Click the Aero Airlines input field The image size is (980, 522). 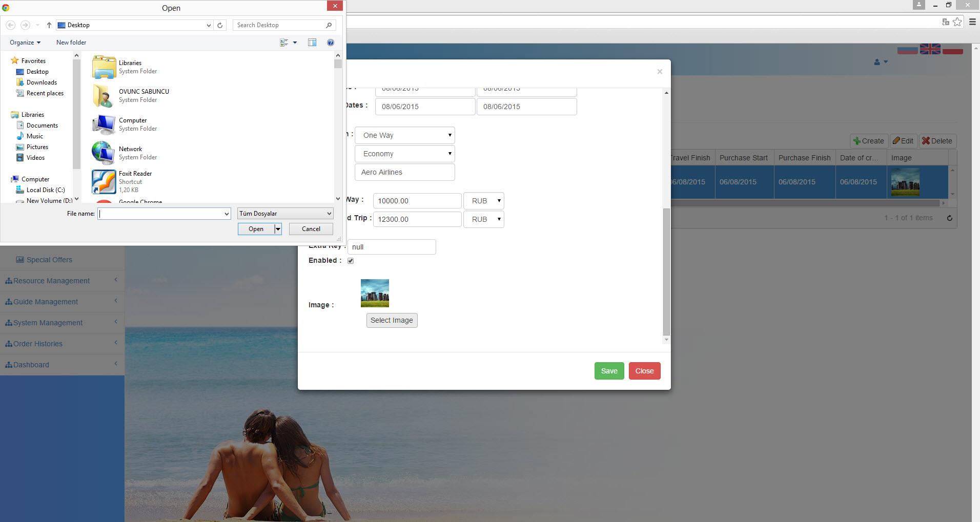pos(404,172)
